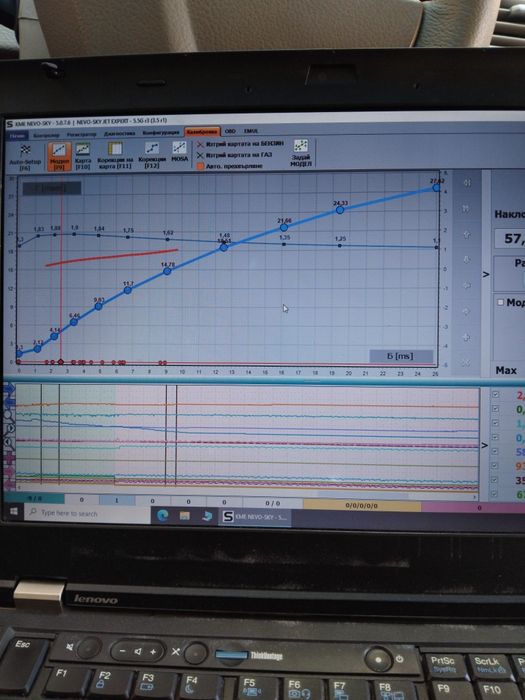This screenshot has height=700, width=525.
Task: Expand the right panel arrow beside model chart
Action: coord(486,274)
